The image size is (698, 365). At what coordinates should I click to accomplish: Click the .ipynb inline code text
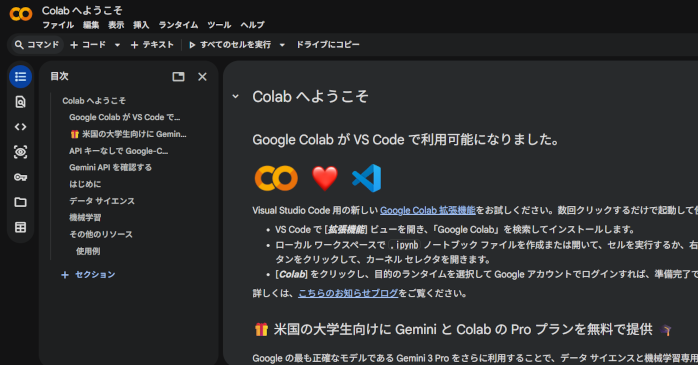tap(404, 245)
